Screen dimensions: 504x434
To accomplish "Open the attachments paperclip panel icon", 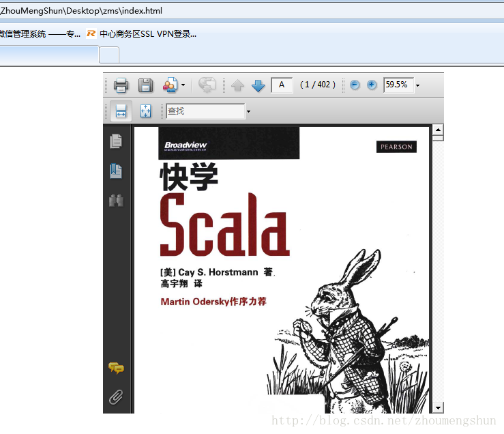I will (116, 397).
